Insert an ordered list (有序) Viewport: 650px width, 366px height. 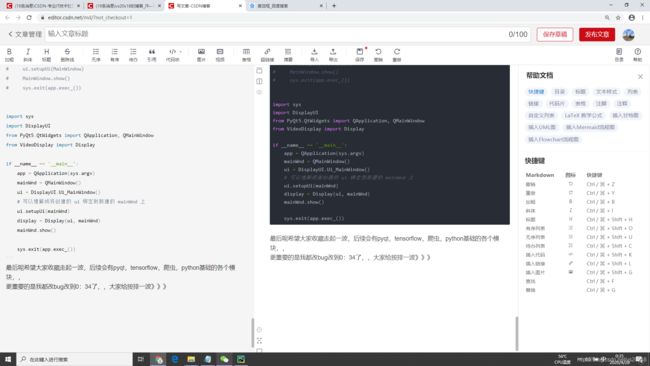point(114,54)
